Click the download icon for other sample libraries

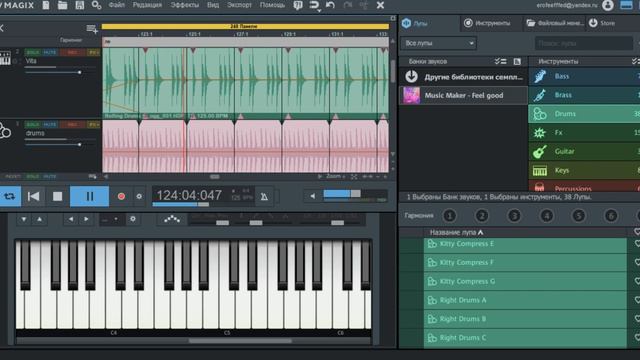point(411,76)
